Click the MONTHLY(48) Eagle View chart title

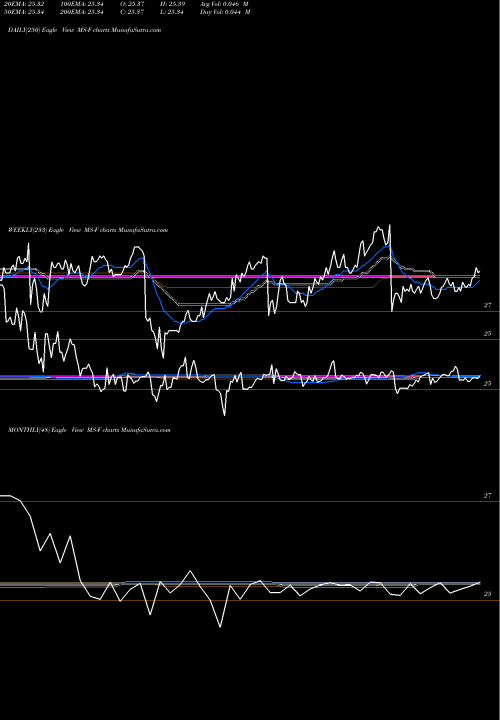[x=89, y=430]
